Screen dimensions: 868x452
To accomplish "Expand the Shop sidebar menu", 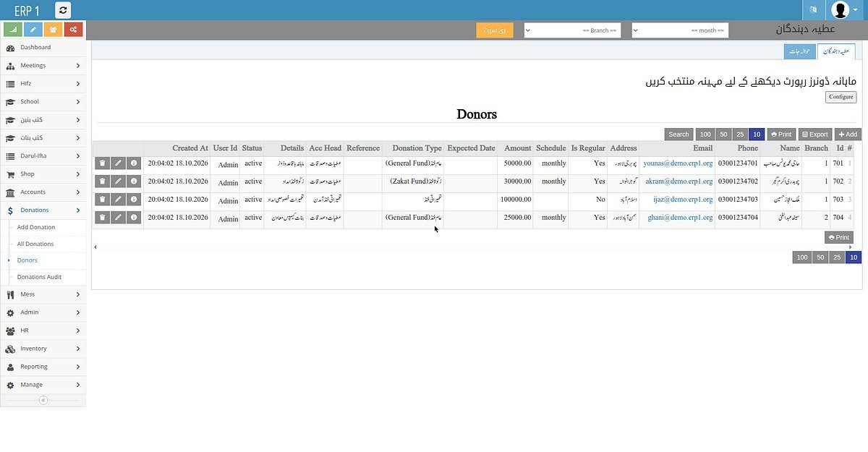I will pyautogui.click(x=43, y=174).
